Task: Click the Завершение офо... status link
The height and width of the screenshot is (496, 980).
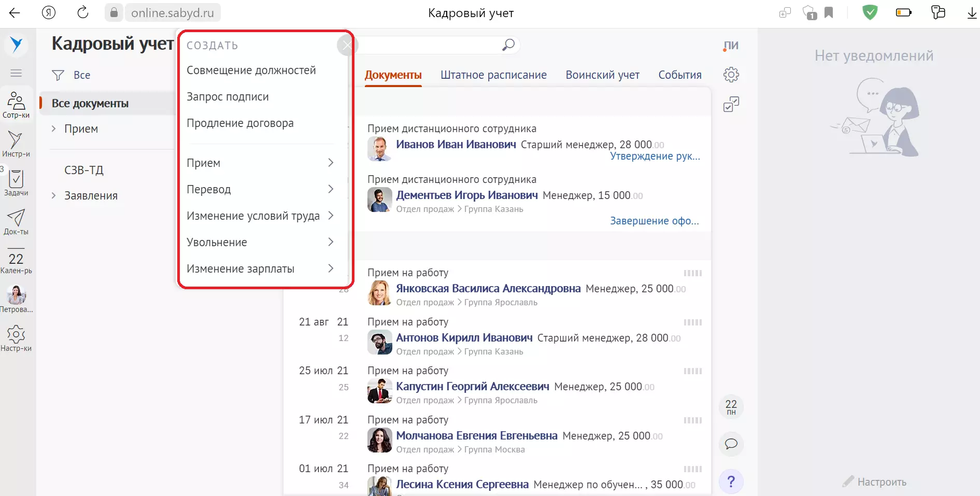Action: [655, 221]
